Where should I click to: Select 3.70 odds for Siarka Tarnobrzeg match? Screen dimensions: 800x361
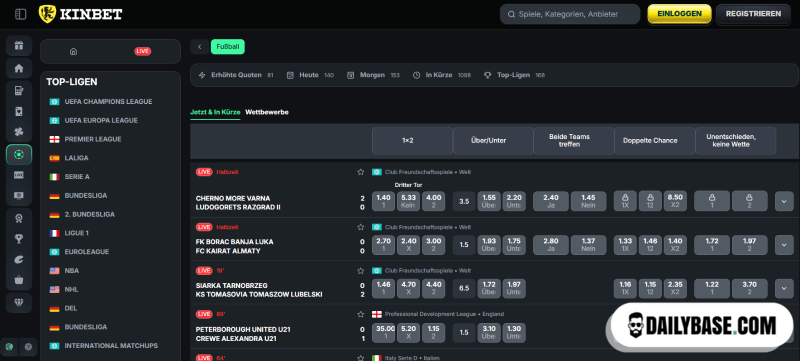[x=749, y=289]
